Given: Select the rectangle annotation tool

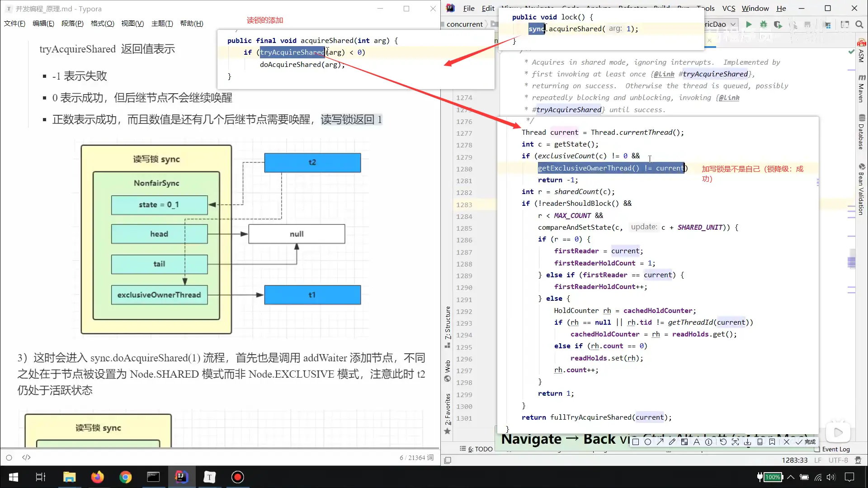Looking at the screenshot, I should pos(636,442).
